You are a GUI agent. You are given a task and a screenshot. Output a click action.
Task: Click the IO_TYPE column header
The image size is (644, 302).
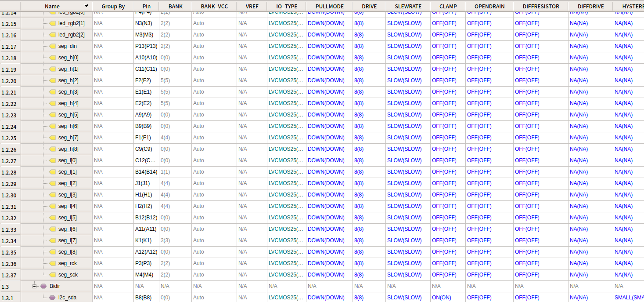(287, 7)
